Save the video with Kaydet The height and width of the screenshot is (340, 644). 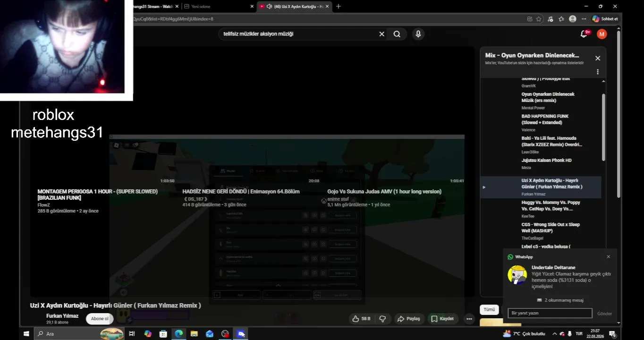(443, 319)
